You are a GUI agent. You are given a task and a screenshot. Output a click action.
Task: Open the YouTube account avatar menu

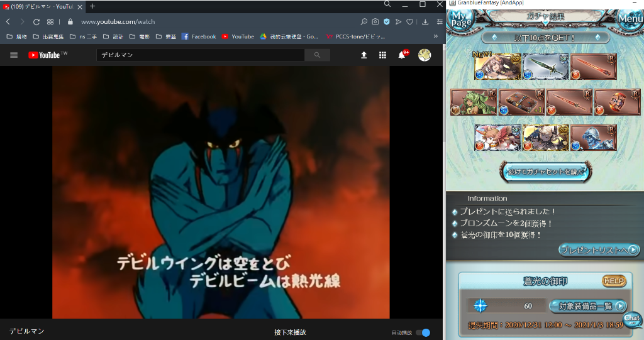click(425, 55)
